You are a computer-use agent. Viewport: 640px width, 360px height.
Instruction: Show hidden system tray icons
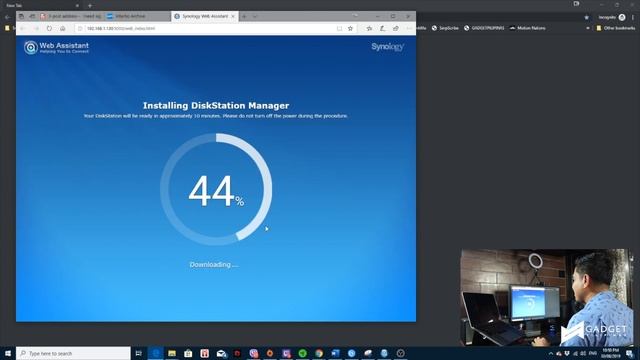tap(551, 353)
